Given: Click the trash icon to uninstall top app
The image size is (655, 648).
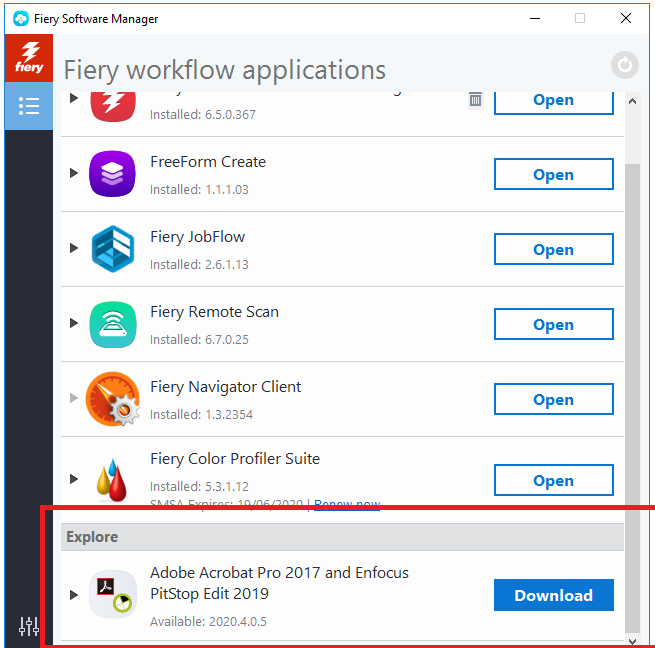Looking at the screenshot, I should [x=475, y=99].
